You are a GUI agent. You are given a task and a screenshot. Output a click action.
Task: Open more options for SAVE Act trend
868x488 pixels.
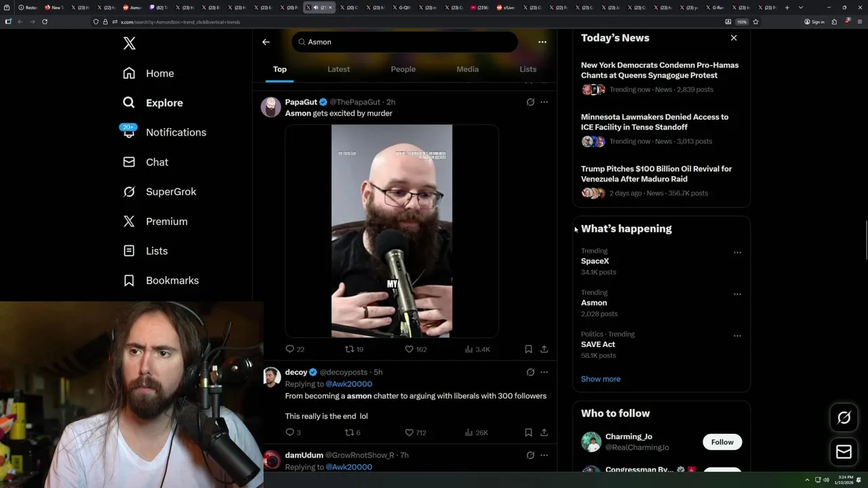pyautogui.click(x=737, y=335)
